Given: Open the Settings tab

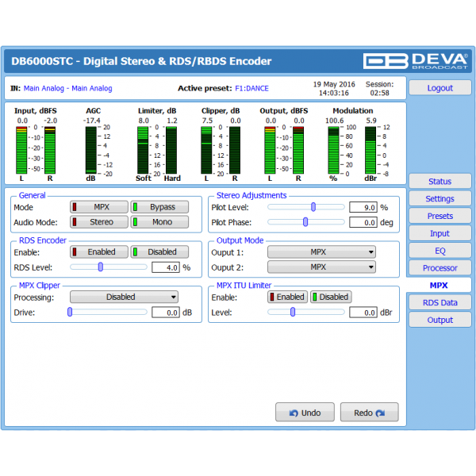Looking at the screenshot, I should pos(440,198).
